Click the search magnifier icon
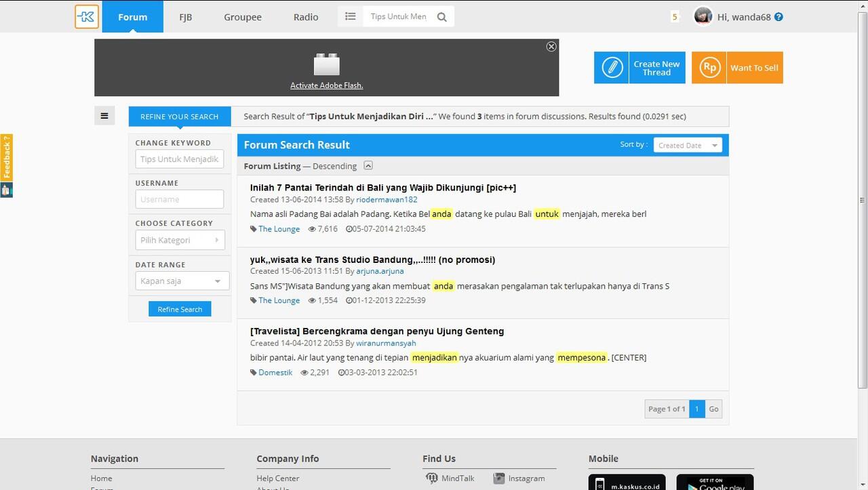Screen dimensions: 868x490 442,17
